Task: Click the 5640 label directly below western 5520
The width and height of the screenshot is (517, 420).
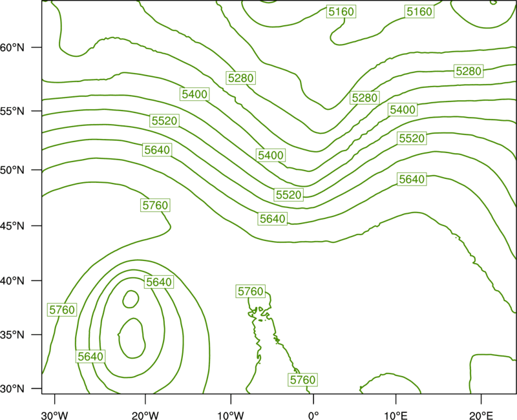Action: pos(157,150)
